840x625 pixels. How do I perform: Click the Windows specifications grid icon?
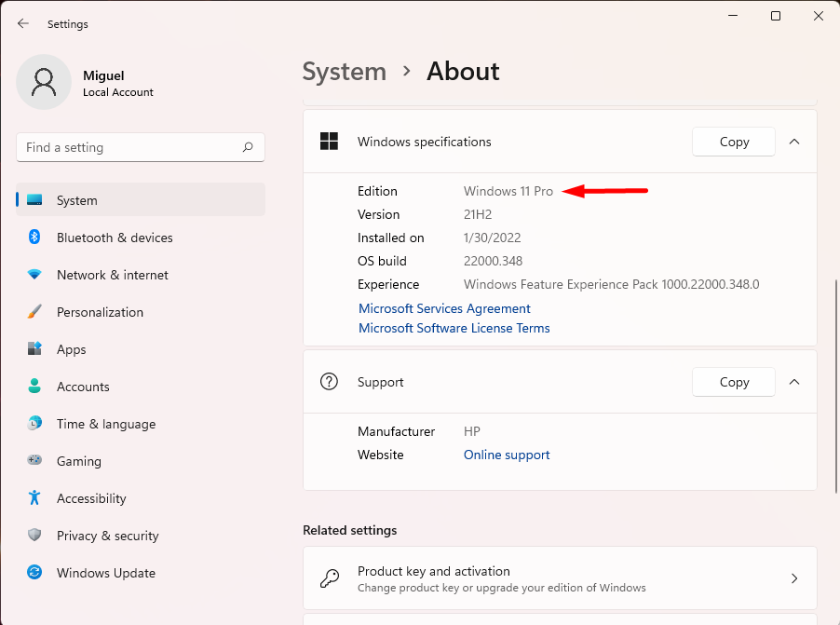(329, 142)
